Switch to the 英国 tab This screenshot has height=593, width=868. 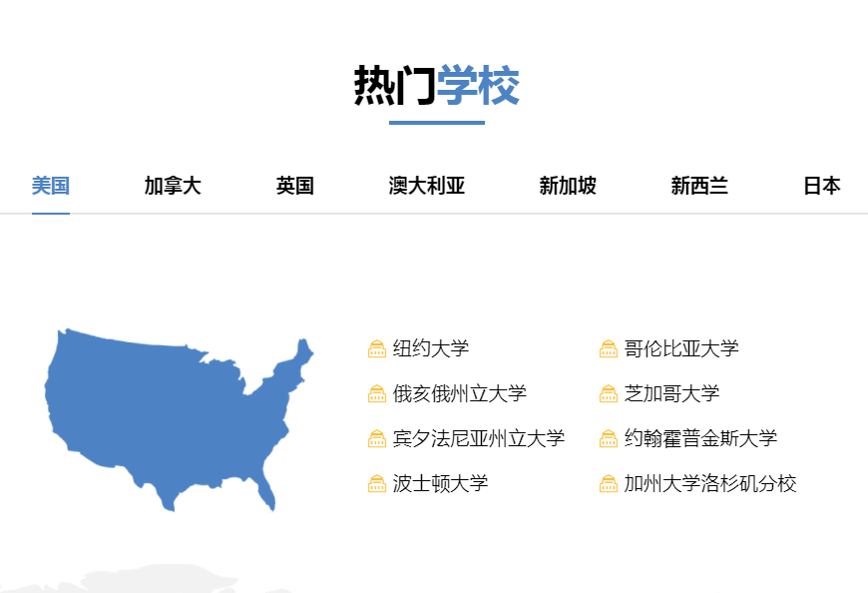click(x=294, y=185)
